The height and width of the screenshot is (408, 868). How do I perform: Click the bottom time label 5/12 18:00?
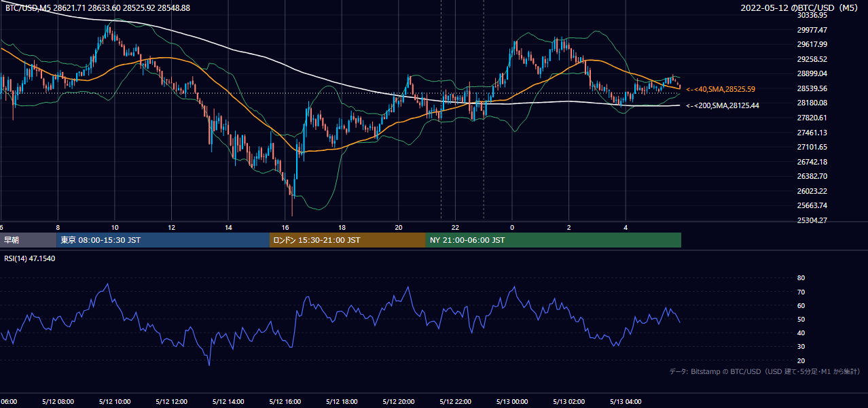(342, 402)
